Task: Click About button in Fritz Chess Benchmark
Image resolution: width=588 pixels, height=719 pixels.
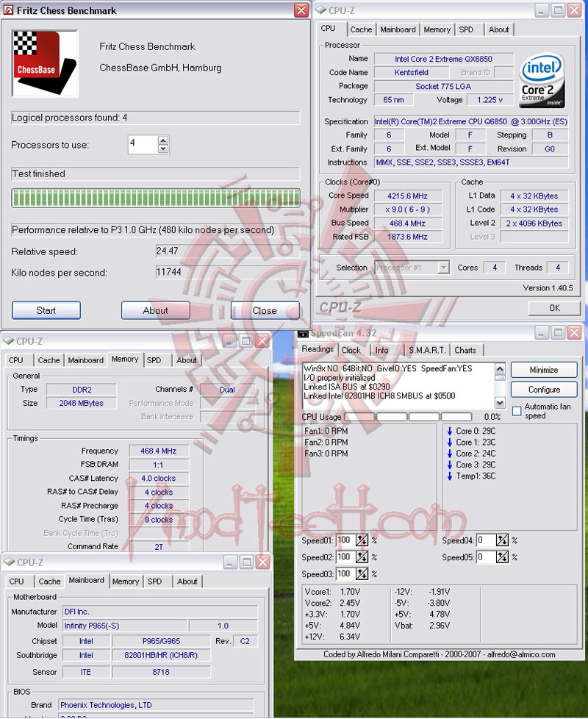Action: [156, 310]
